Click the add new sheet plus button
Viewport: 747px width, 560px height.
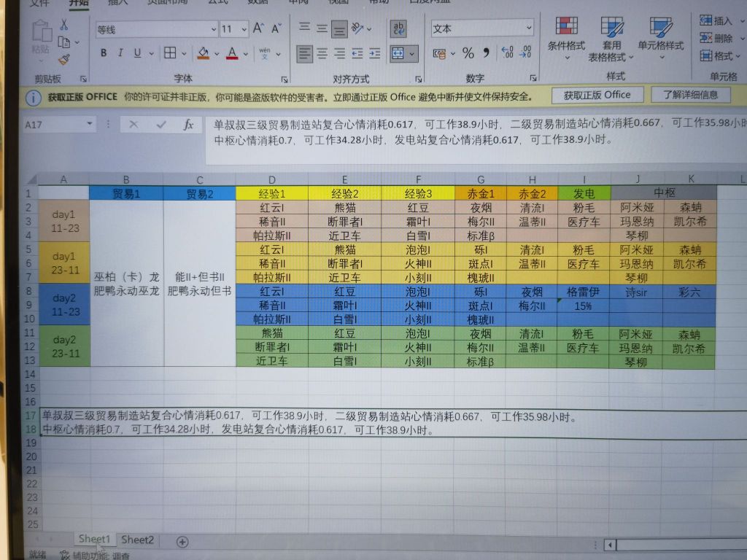click(x=183, y=542)
